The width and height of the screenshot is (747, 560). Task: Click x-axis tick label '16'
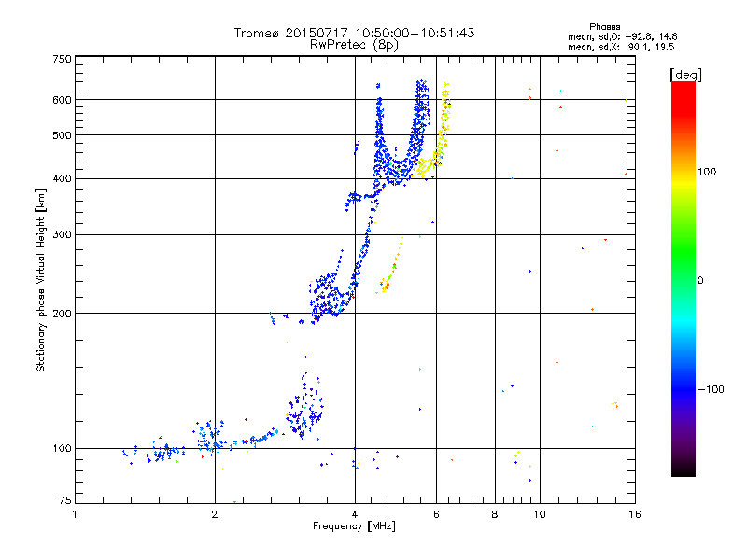(x=635, y=514)
